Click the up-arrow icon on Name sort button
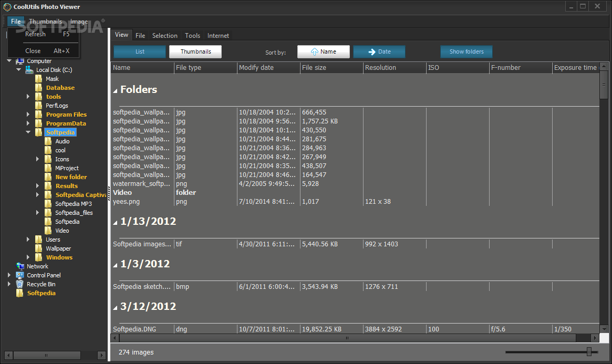612x364 pixels. click(315, 51)
